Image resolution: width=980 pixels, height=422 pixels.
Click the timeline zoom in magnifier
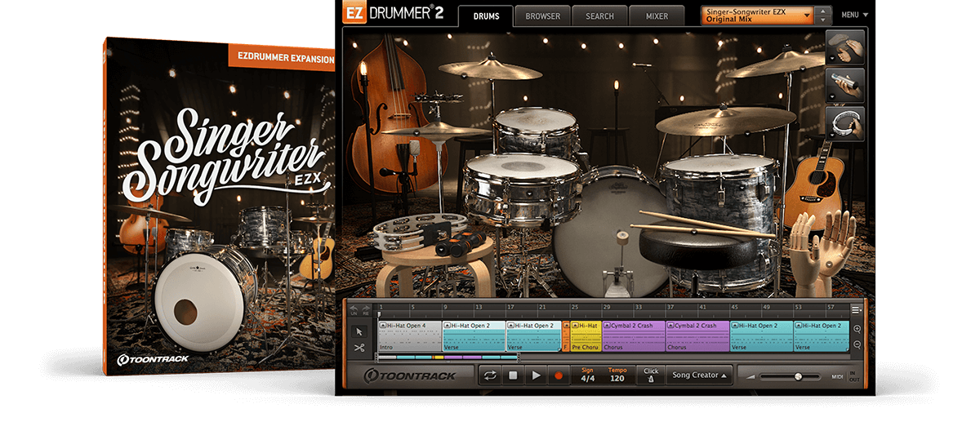(x=857, y=329)
